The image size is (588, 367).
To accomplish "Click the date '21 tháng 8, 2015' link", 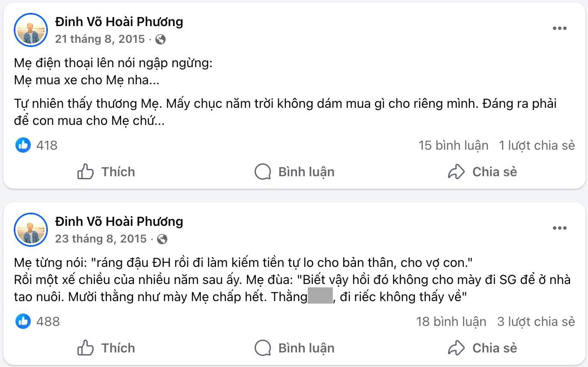I will 100,38.
